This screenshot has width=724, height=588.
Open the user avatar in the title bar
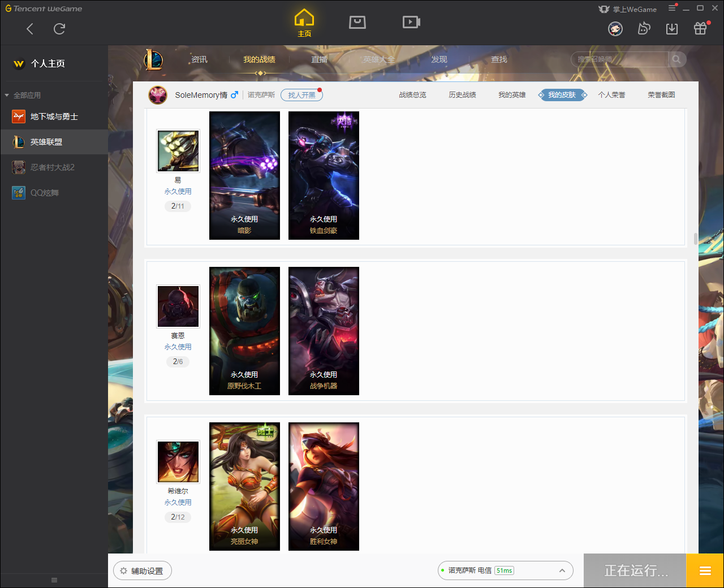[x=615, y=29]
